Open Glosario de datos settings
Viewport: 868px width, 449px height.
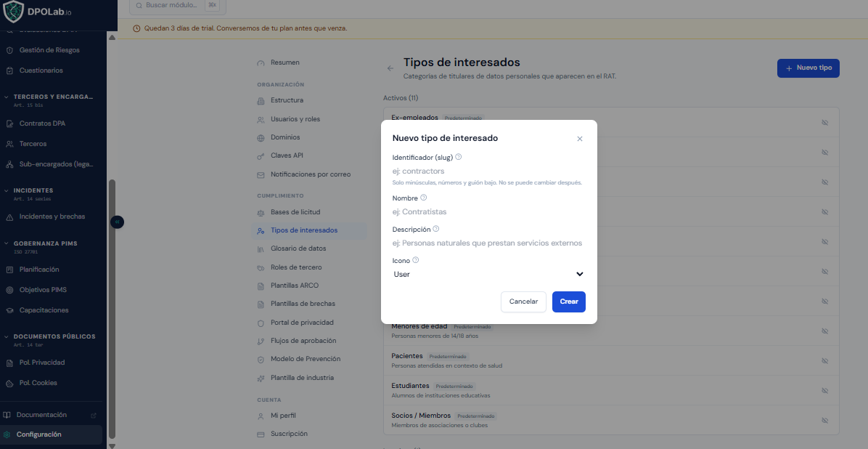pyautogui.click(x=309, y=248)
